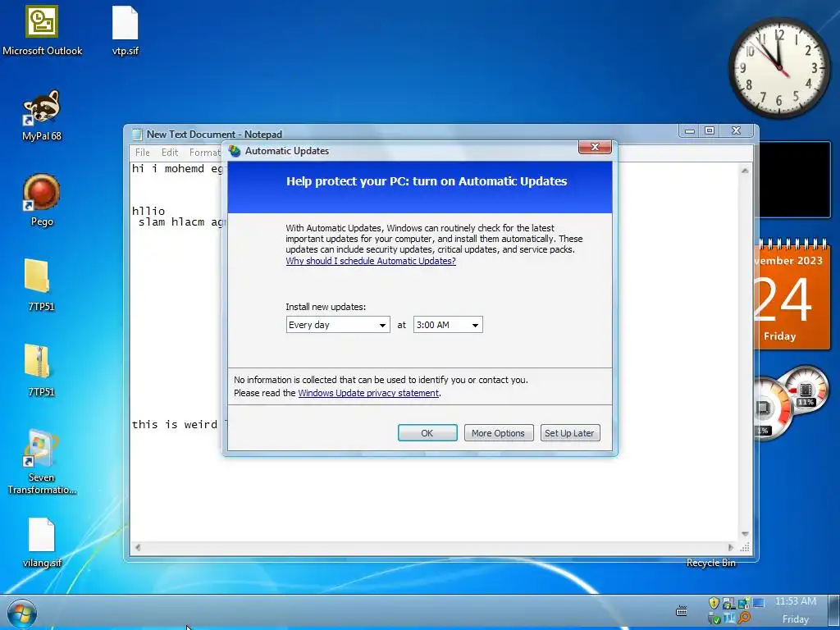Open Notepad Edit menu
Image resolution: width=840 pixels, height=630 pixels.
click(170, 152)
